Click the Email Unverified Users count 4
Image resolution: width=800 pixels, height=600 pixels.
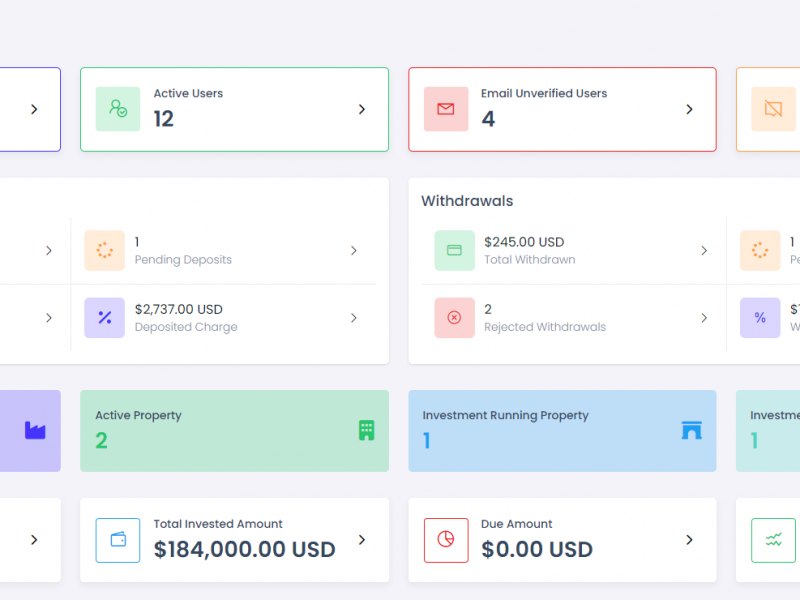tap(488, 119)
